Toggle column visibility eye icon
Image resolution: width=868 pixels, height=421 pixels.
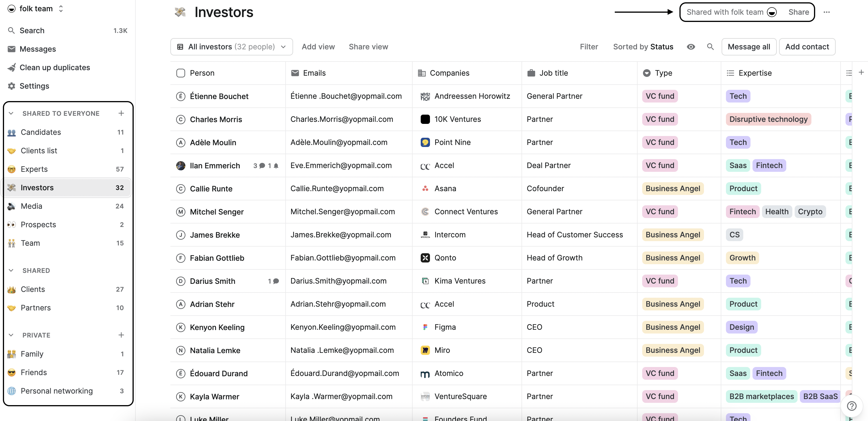(691, 46)
